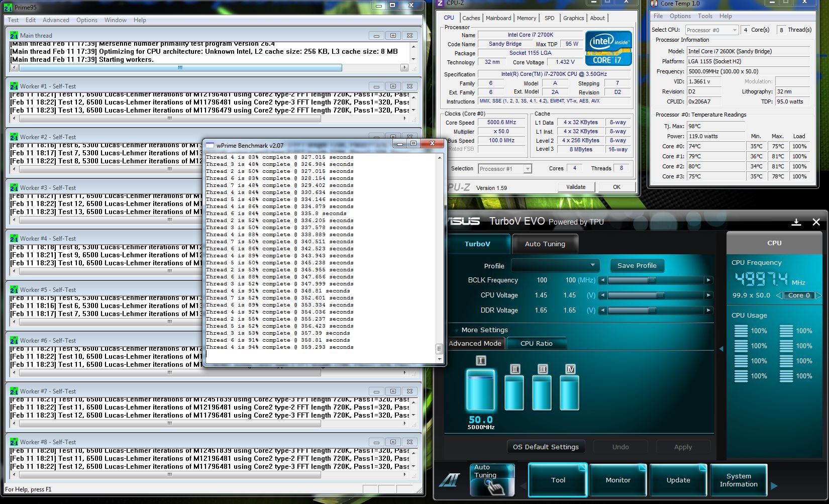Image resolution: width=829 pixels, height=504 pixels.
Task: Maximize the Worker #7 Self-Test window
Action: (x=393, y=391)
